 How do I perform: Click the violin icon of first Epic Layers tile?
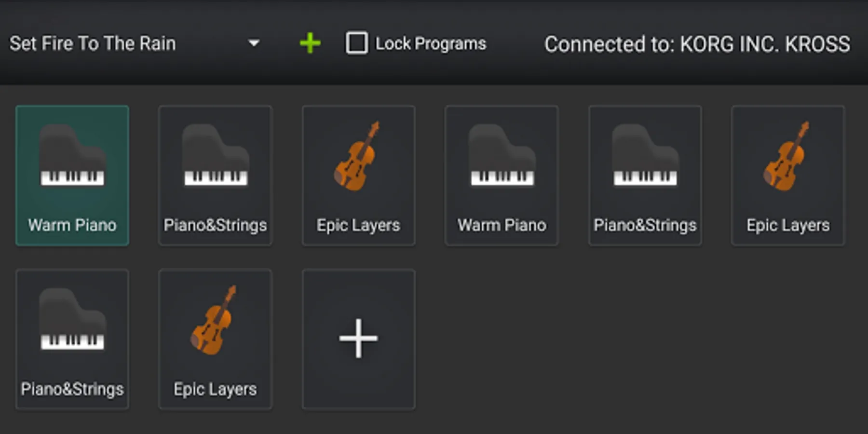(x=358, y=155)
